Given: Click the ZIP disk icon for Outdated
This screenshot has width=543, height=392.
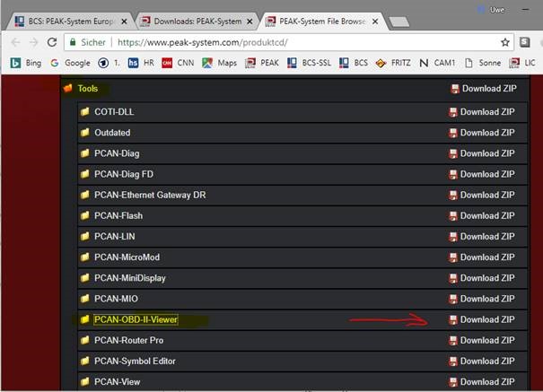Looking at the screenshot, I should [453, 133].
